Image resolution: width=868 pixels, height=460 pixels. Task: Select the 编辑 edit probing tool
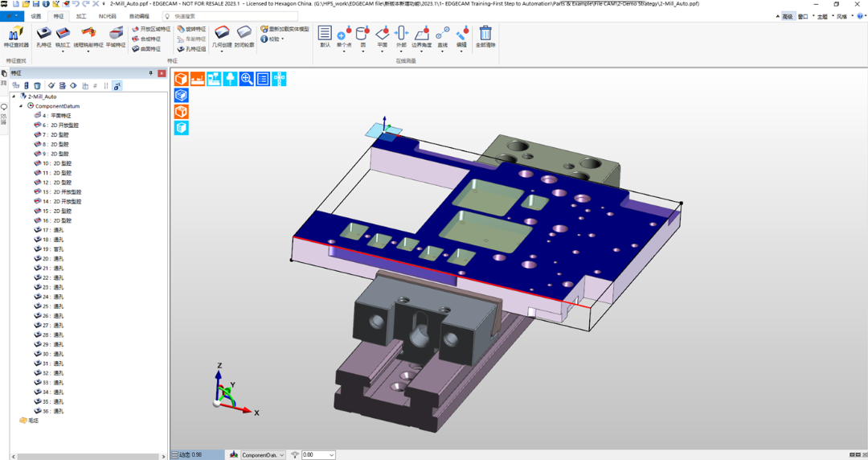pos(461,36)
